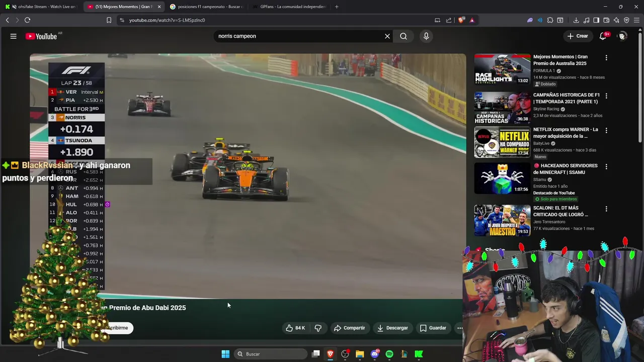Open Brave Wallet icon
Screen dimensions: 644x362
click(x=606, y=20)
